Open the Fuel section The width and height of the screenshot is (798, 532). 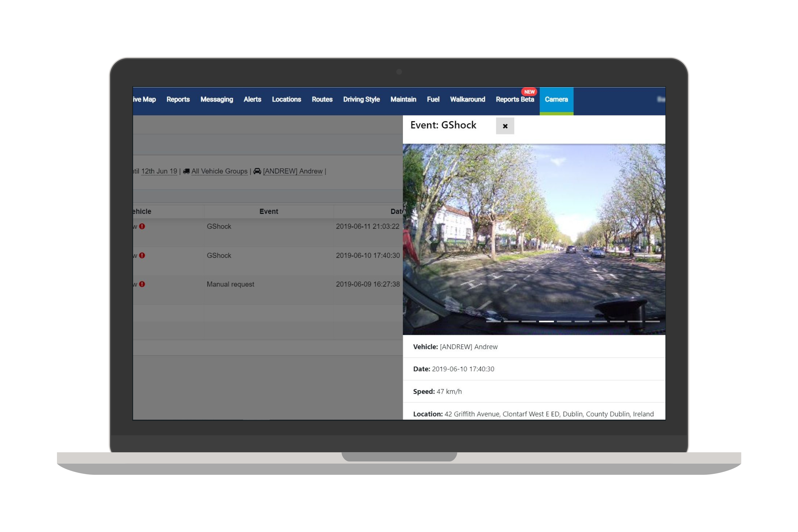pos(433,99)
